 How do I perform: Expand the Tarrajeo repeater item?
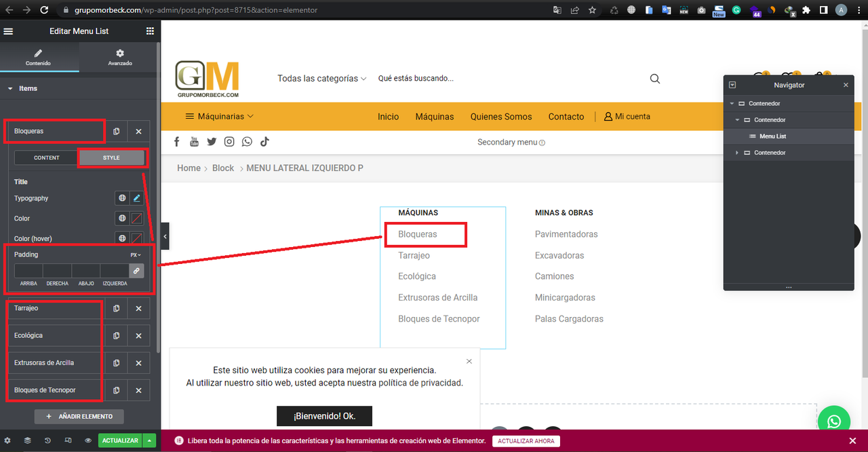(x=55, y=308)
